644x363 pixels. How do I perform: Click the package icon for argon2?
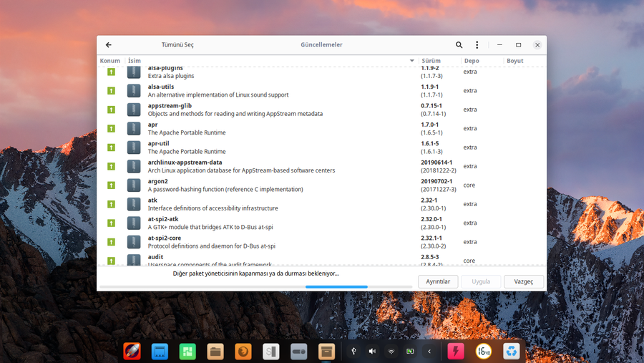[x=134, y=185]
